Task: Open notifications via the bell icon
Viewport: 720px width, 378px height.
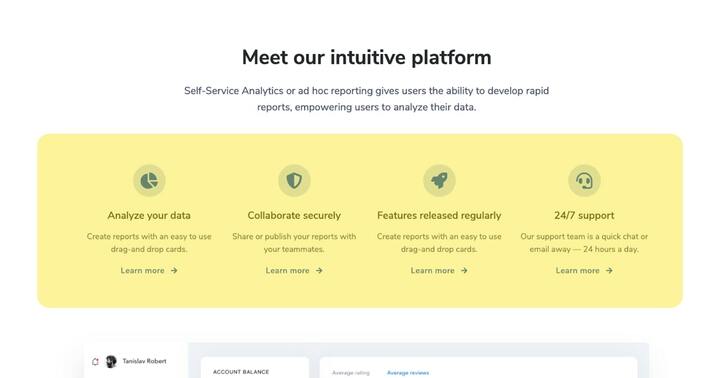Action: (96, 361)
